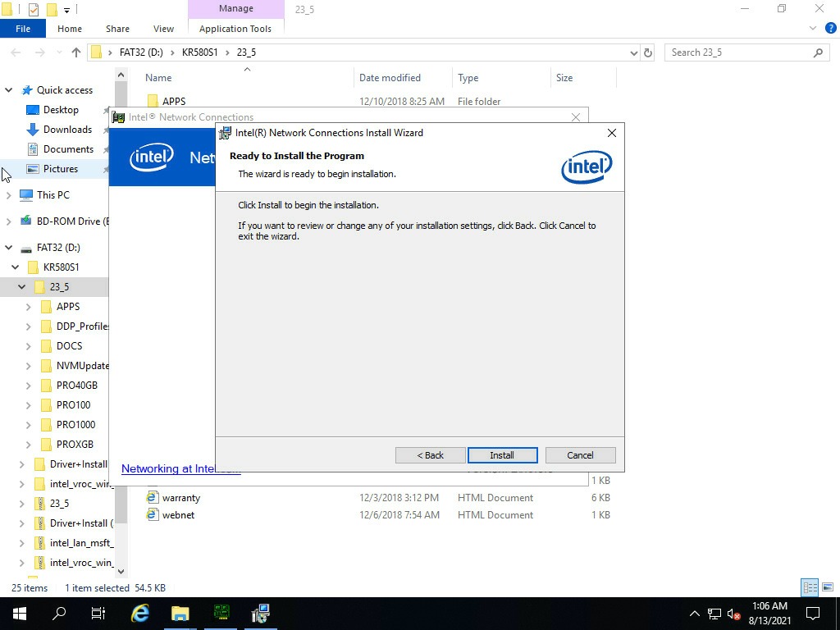This screenshot has height=630, width=840.
Task: Select the Application Tools tab
Action: click(235, 29)
